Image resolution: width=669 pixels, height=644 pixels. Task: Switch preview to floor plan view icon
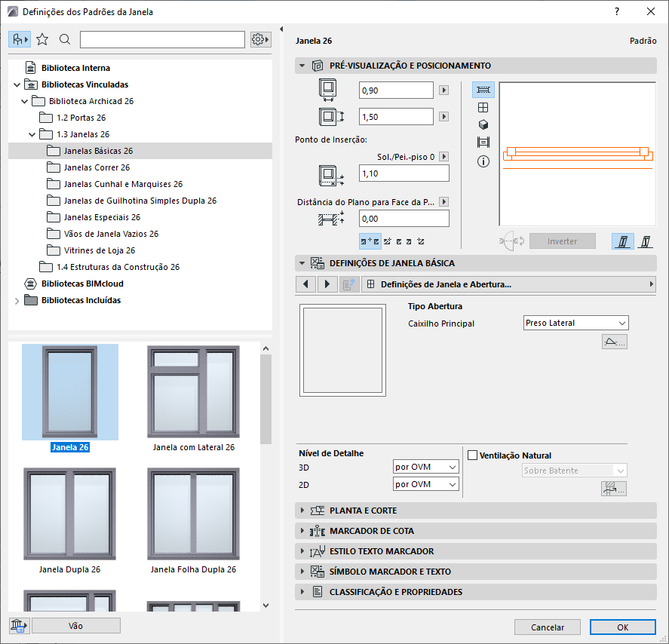tap(483, 90)
